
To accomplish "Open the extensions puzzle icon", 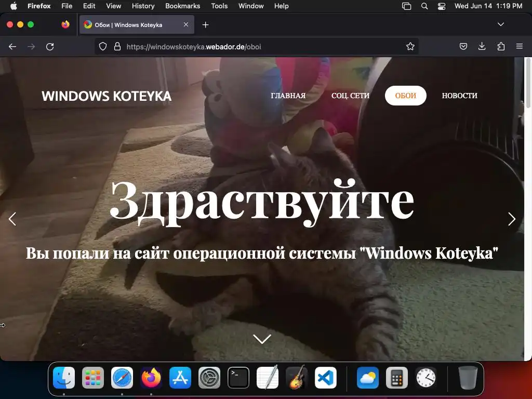I will (x=501, y=46).
